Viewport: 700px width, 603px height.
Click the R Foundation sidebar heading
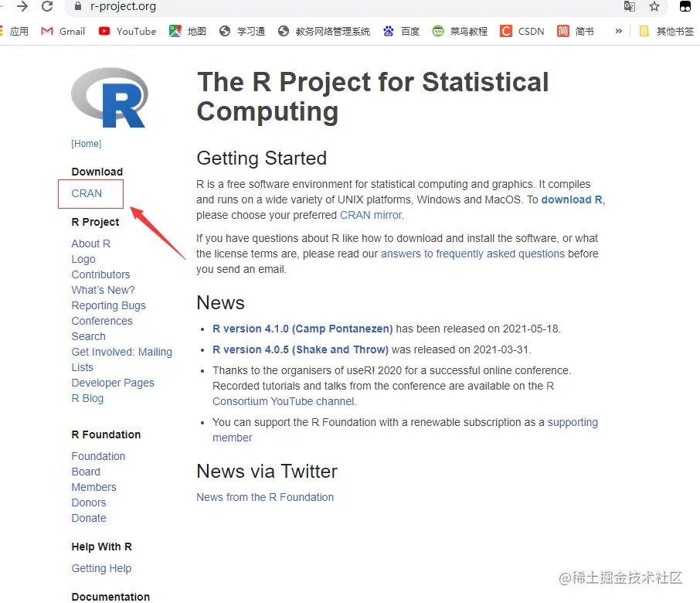(106, 434)
